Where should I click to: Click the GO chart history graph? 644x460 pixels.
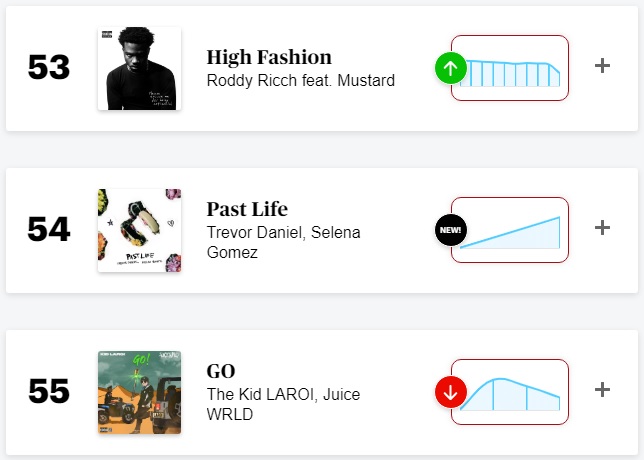point(510,392)
